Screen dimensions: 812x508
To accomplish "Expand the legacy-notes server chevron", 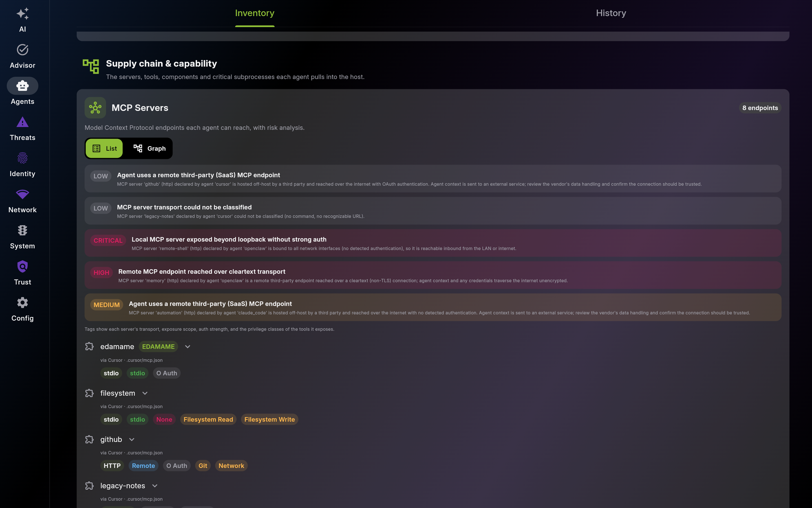I will coord(155,486).
